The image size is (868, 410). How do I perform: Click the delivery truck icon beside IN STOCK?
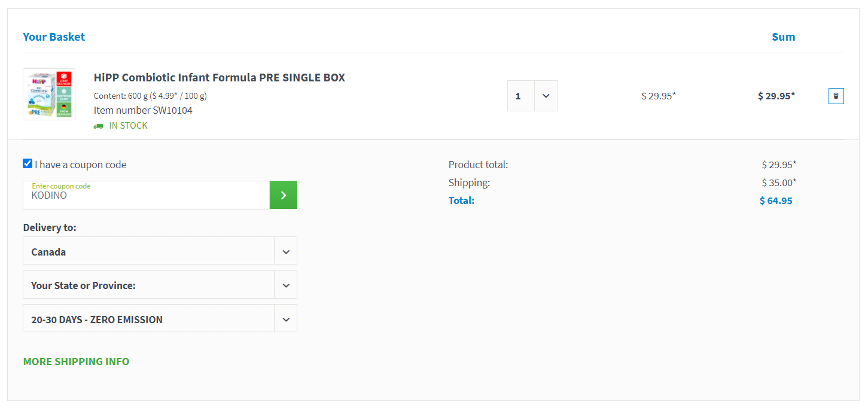click(99, 126)
